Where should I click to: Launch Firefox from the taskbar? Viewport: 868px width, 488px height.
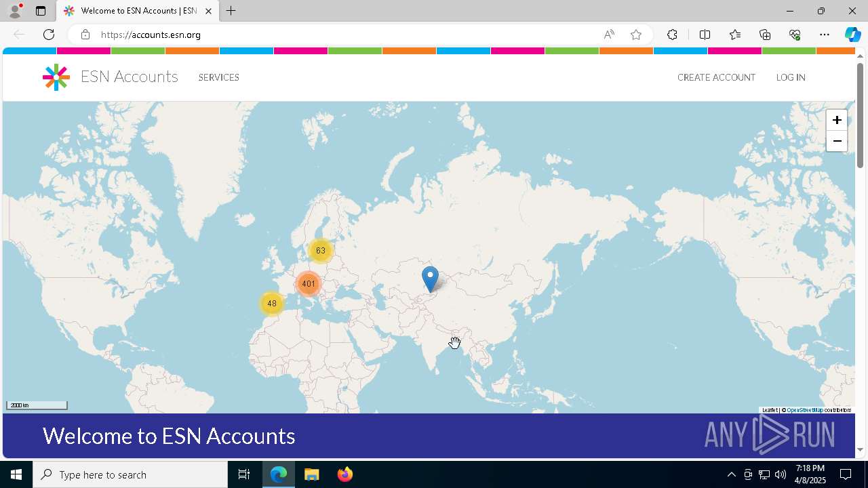[x=345, y=474]
